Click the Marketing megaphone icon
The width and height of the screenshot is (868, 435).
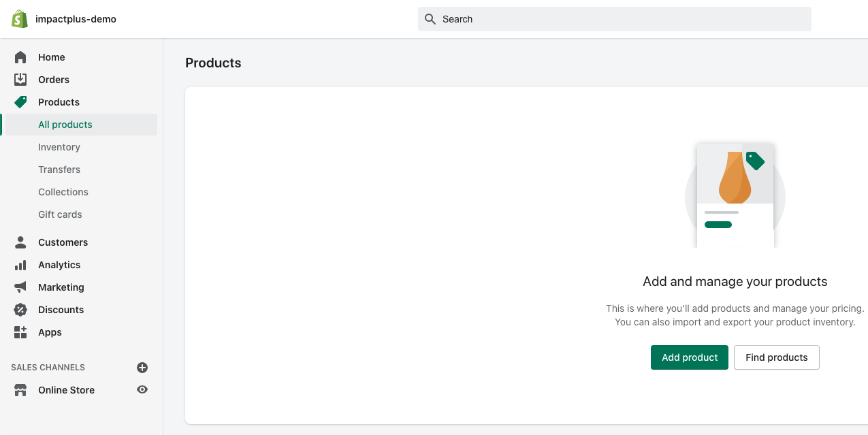coord(20,287)
